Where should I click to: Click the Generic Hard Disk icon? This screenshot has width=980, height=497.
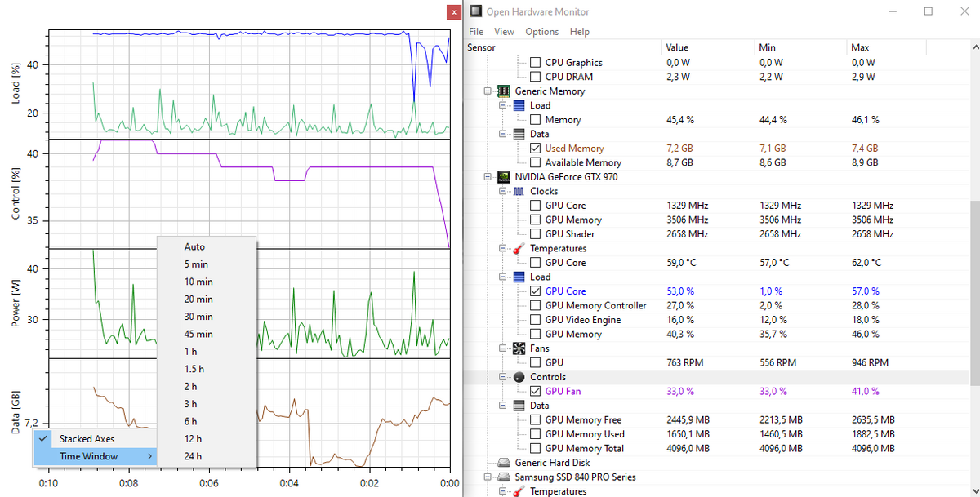tap(504, 463)
